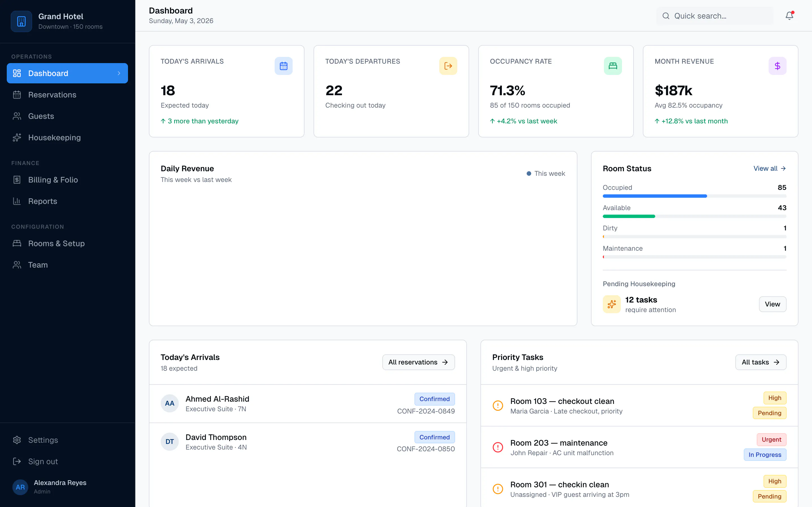Follow the View all room status link

pos(770,168)
